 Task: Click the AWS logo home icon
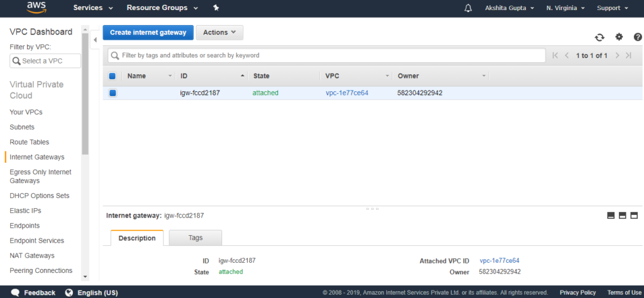pos(36,8)
